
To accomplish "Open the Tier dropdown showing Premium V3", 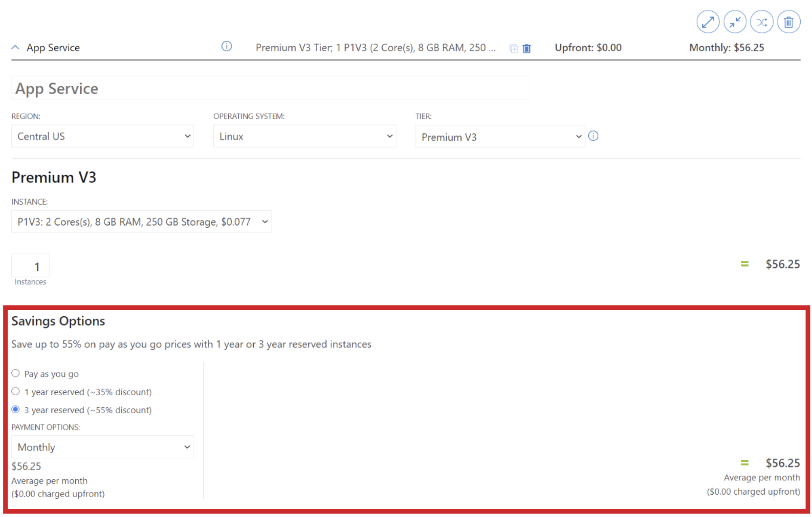I will click(500, 136).
